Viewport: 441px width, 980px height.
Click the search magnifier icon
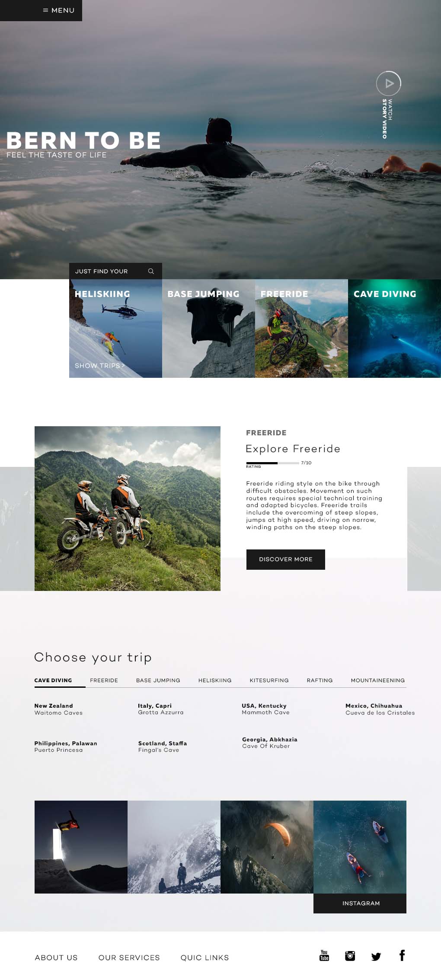[151, 271]
